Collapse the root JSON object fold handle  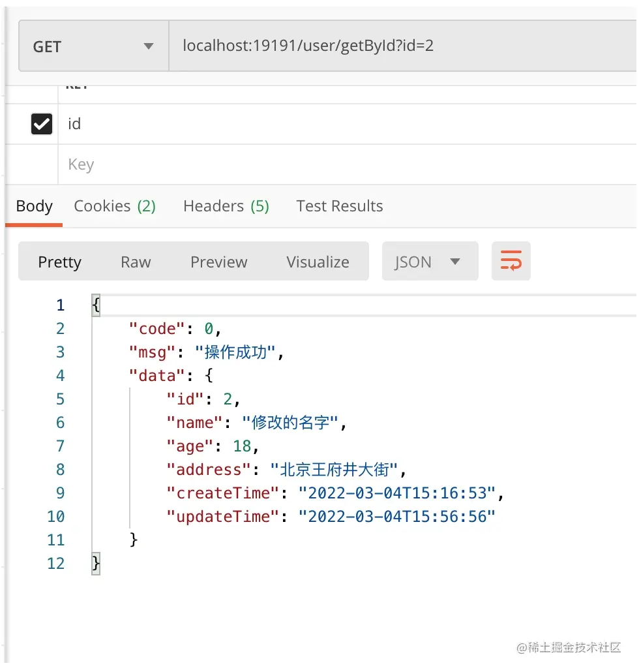(95, 305)
